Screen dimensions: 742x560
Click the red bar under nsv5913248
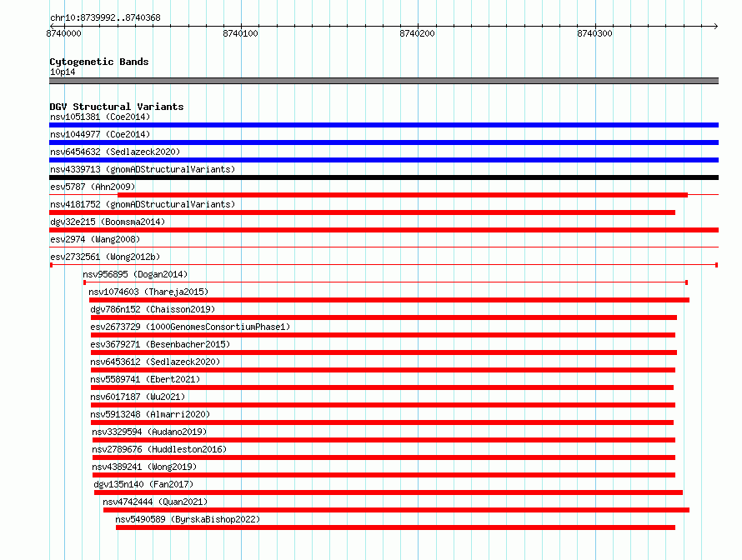tap(382, 422)
